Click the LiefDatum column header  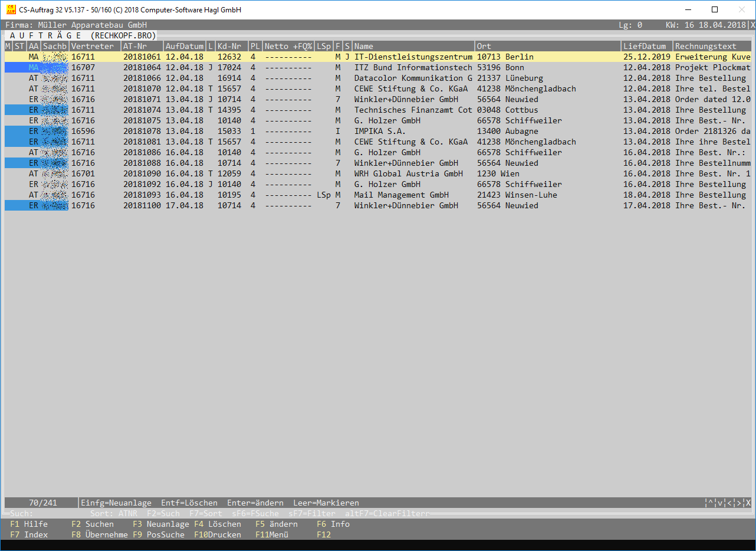646,46
